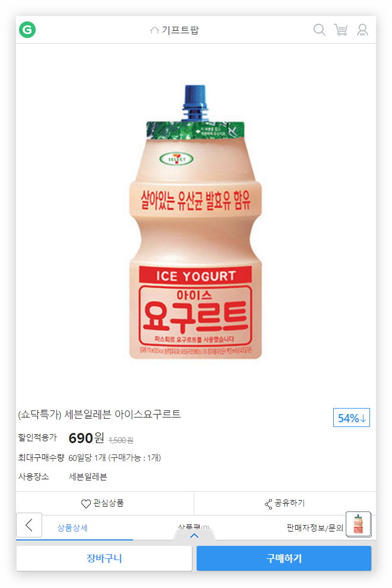Expand the bottom panel with up chevron

[194, 536]
